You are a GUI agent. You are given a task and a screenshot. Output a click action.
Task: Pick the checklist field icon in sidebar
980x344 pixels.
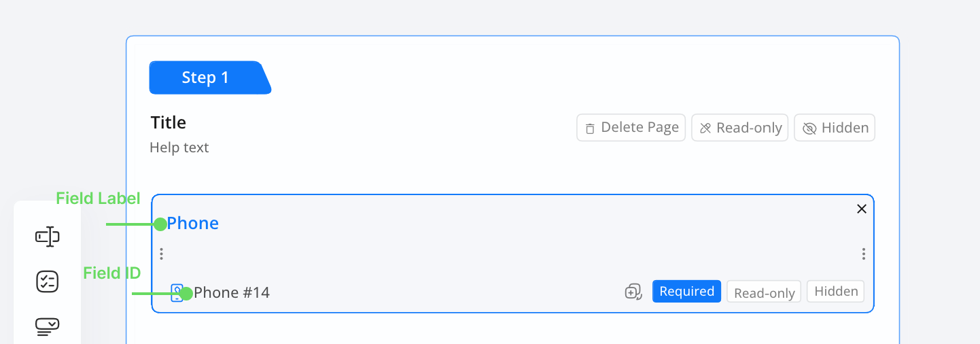(x=48, y=281)
